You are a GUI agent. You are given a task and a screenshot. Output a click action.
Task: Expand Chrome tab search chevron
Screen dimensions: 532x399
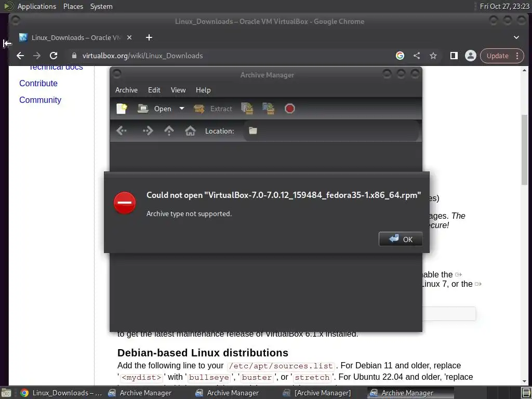click(x=516, y=37)
